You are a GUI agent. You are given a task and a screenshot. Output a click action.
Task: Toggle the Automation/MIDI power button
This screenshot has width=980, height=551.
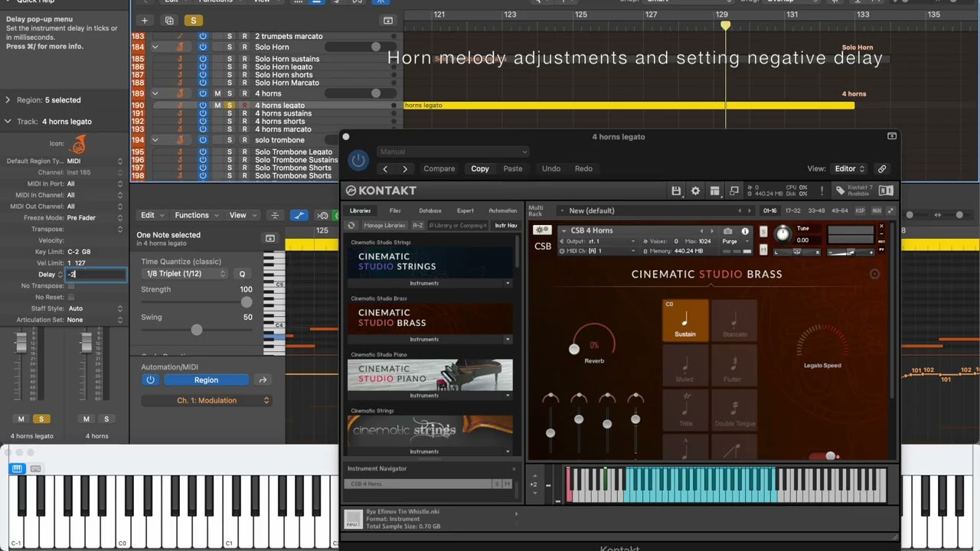[150, 380]
